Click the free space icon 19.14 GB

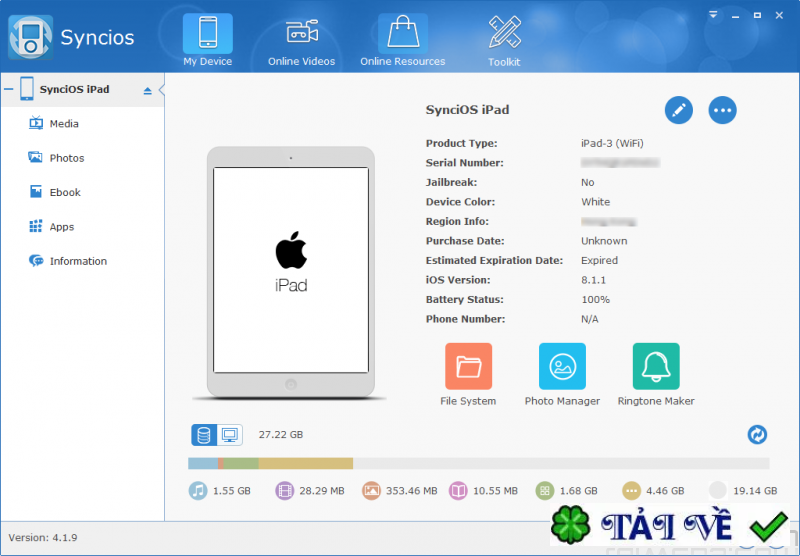pos(718,491)
